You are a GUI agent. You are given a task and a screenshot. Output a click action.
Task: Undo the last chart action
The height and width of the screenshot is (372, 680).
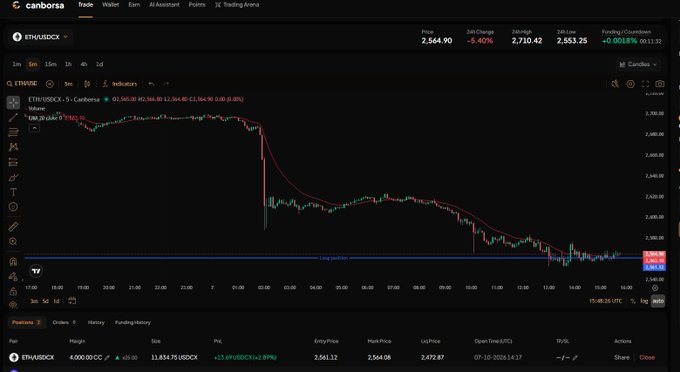[x=151, y=84]
